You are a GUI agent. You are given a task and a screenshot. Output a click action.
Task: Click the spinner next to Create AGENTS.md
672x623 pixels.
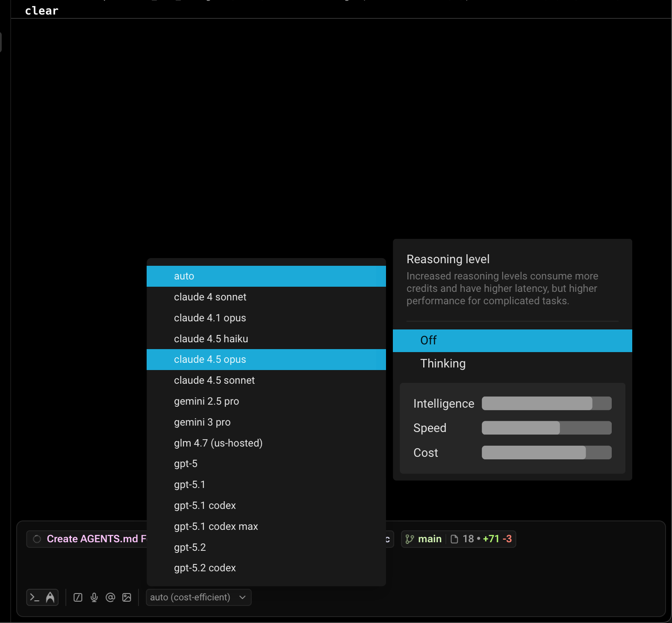coord(37,539)
